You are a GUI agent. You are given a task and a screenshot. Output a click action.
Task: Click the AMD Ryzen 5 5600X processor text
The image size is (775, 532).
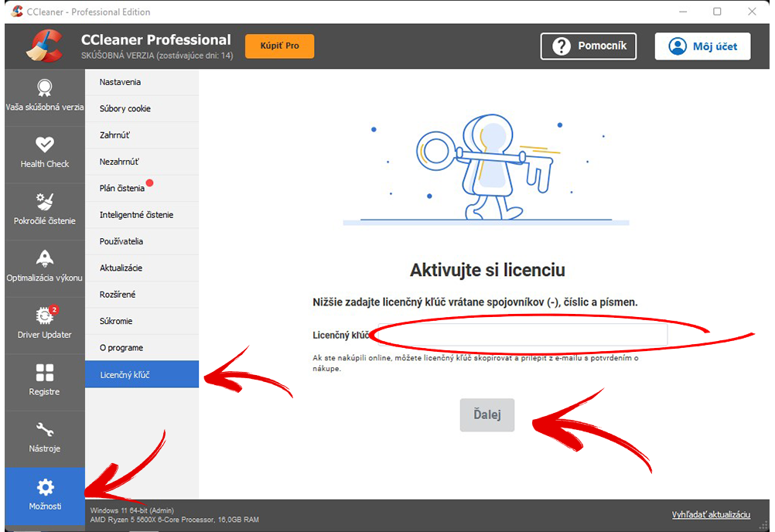point(175,520)
